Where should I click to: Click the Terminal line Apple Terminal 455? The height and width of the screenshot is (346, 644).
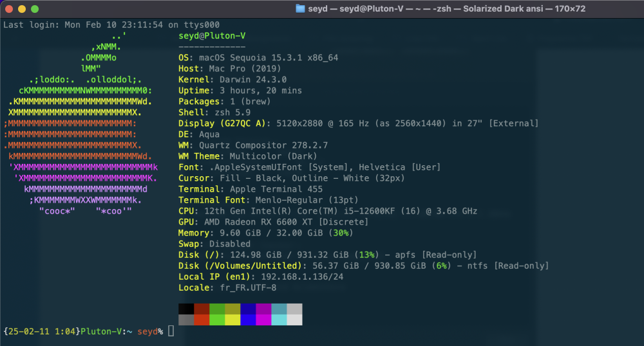[251, 189]
